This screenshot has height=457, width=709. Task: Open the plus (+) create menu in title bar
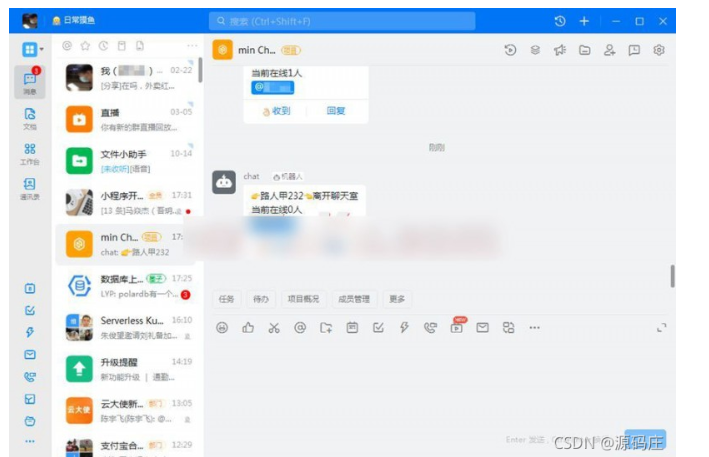(584, 20)
